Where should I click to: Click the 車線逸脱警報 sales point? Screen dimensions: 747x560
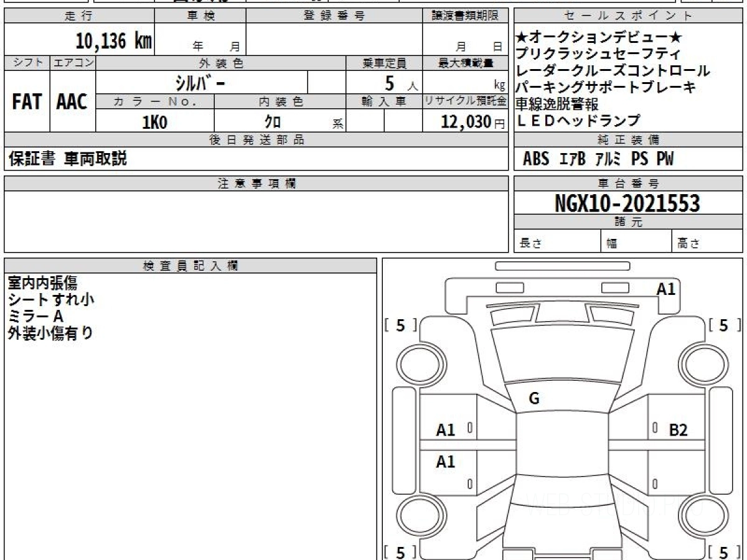click(558, 104)
